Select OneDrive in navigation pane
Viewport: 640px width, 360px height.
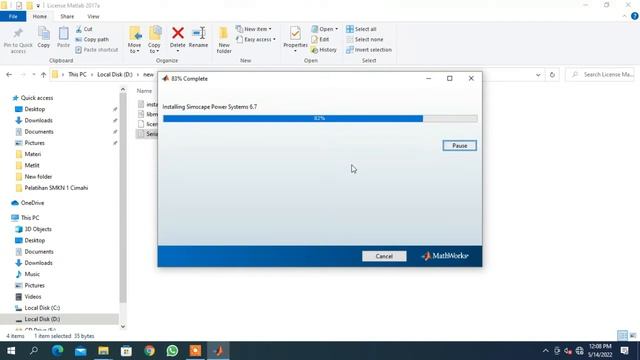click(32, 203)
